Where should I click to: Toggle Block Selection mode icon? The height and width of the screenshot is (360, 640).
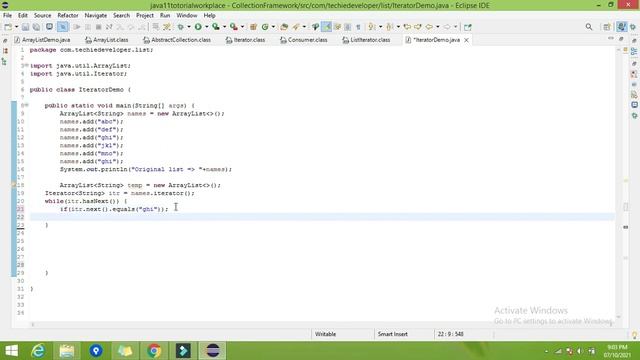point(347,27)
